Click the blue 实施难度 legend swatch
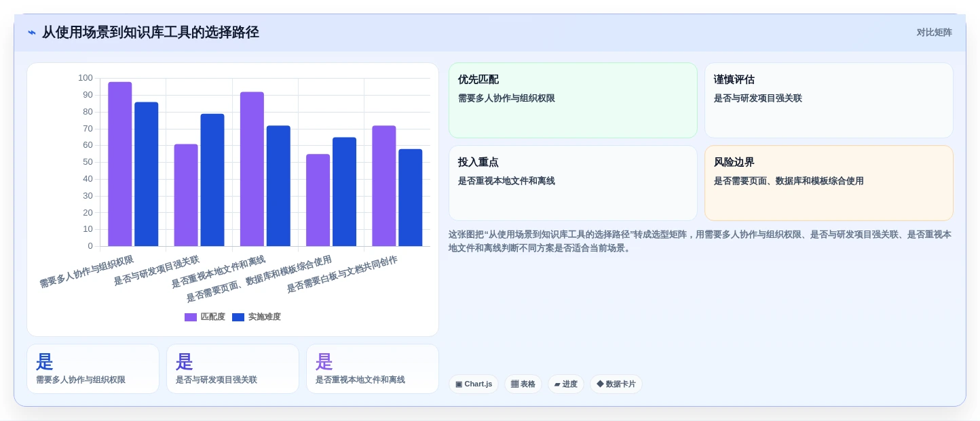Image resolution: width=980 pixels, height=421 pixels. click(238, 317)
